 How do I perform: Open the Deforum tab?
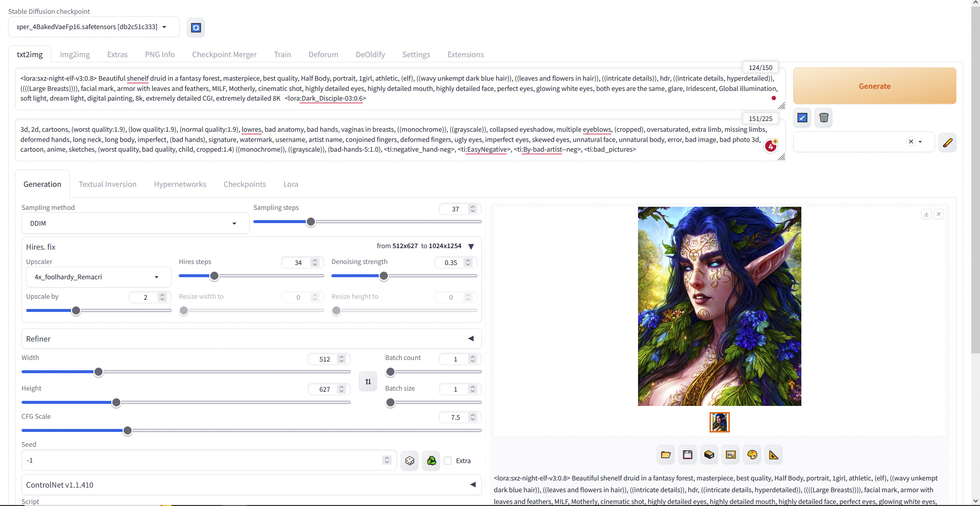[323, 55]
